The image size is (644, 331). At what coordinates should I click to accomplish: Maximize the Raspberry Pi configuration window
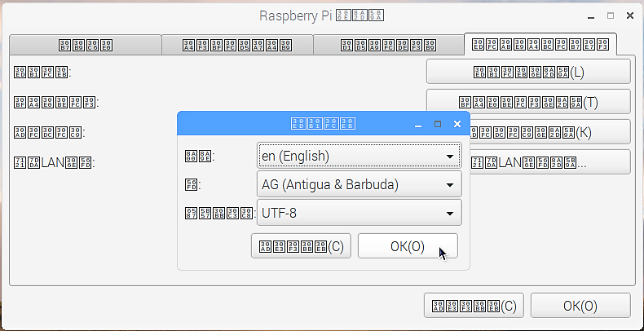tap(611, 16)
